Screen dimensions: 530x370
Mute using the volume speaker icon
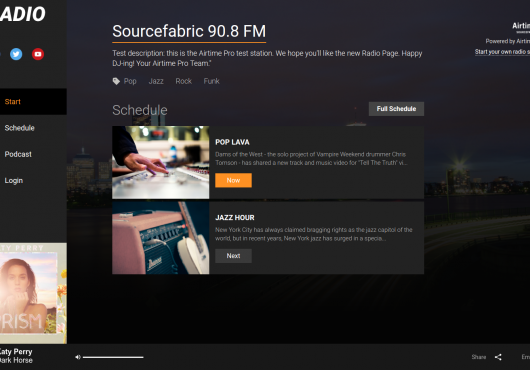[x=78, y=357]
